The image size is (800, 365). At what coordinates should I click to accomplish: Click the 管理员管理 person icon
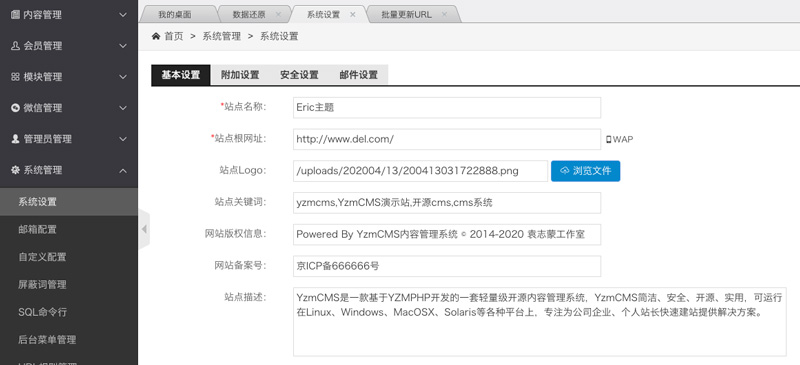pos(15,139)
